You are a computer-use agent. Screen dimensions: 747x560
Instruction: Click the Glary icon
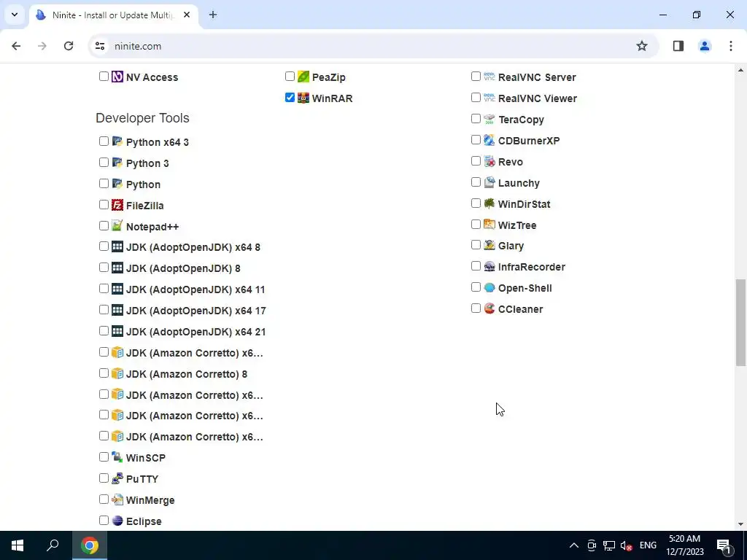pos(489,245)
